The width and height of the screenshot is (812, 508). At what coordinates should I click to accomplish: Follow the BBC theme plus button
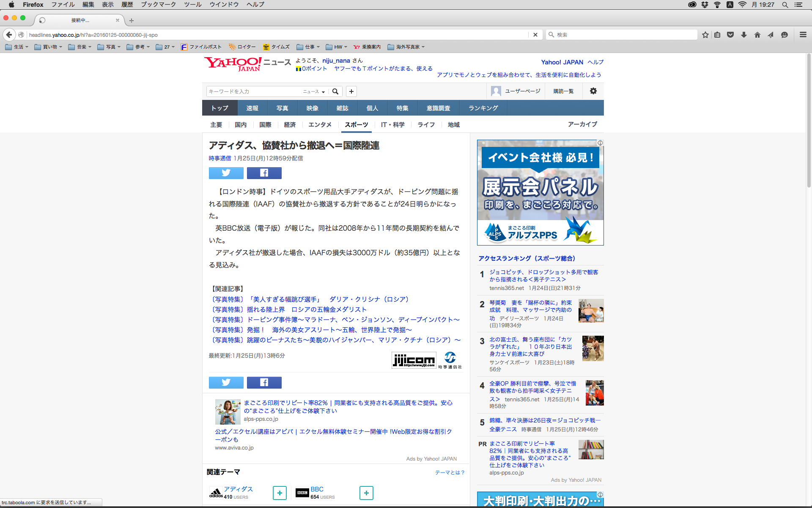tap(366, 493)
